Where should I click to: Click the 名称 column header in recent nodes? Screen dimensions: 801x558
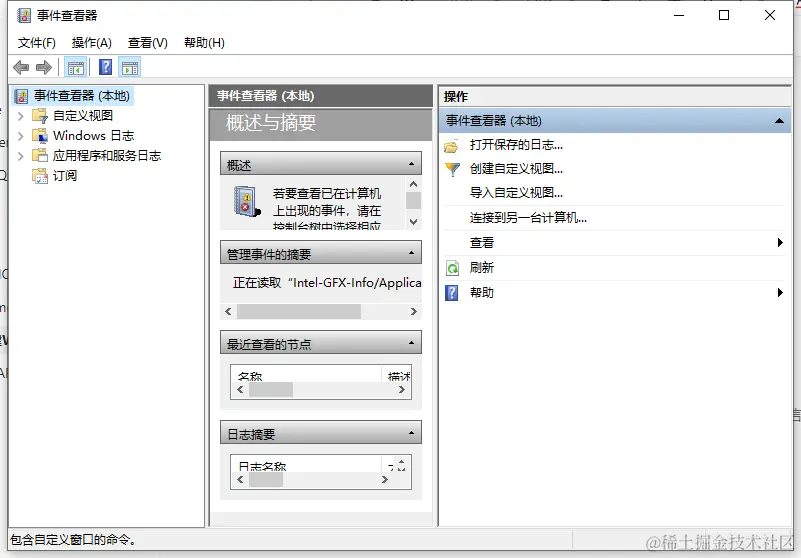pos(306,376)
